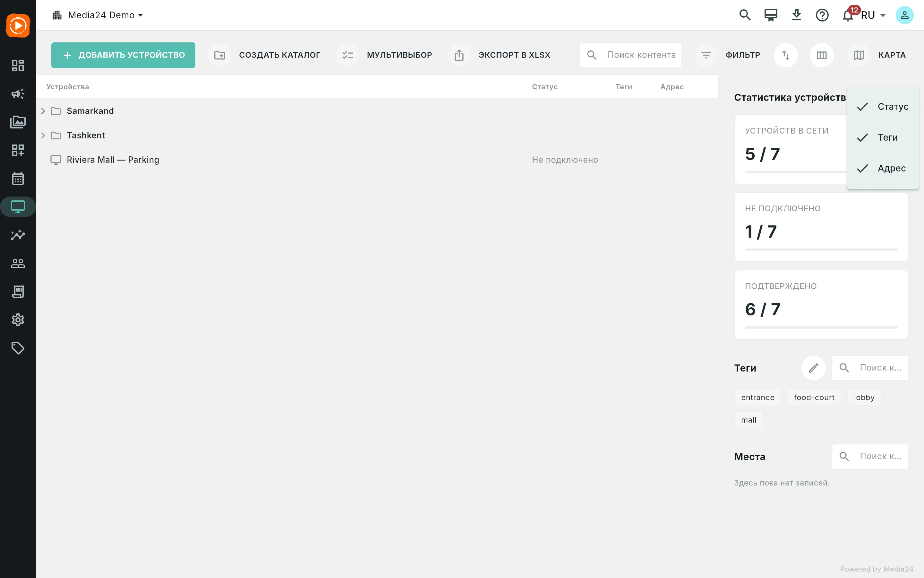Click the Устройства column header

(x=68, y=87)
